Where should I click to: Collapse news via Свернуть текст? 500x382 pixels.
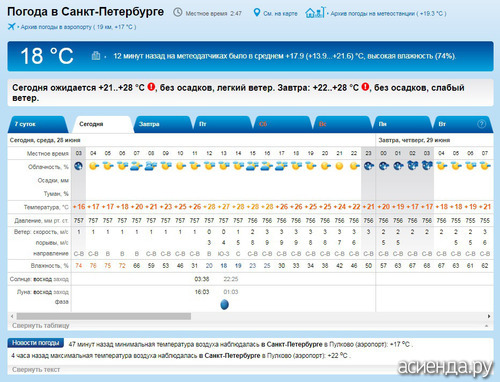(36, 369)
